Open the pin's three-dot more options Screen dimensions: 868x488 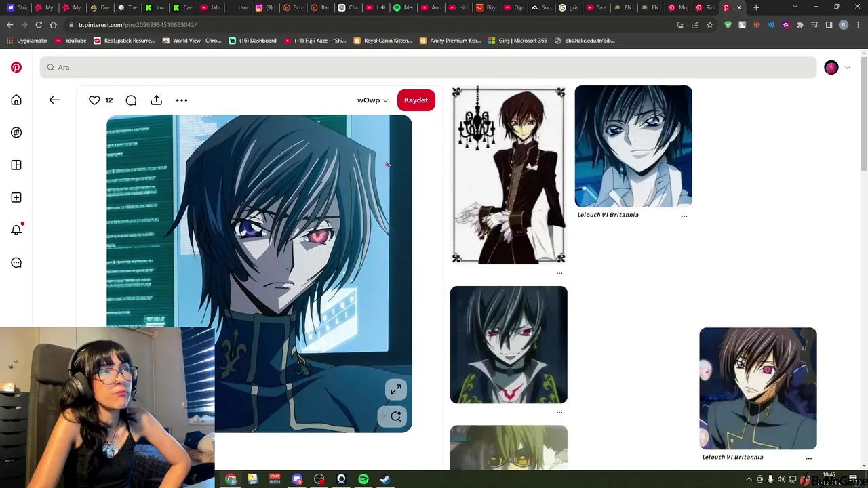(x=182, y=100)
